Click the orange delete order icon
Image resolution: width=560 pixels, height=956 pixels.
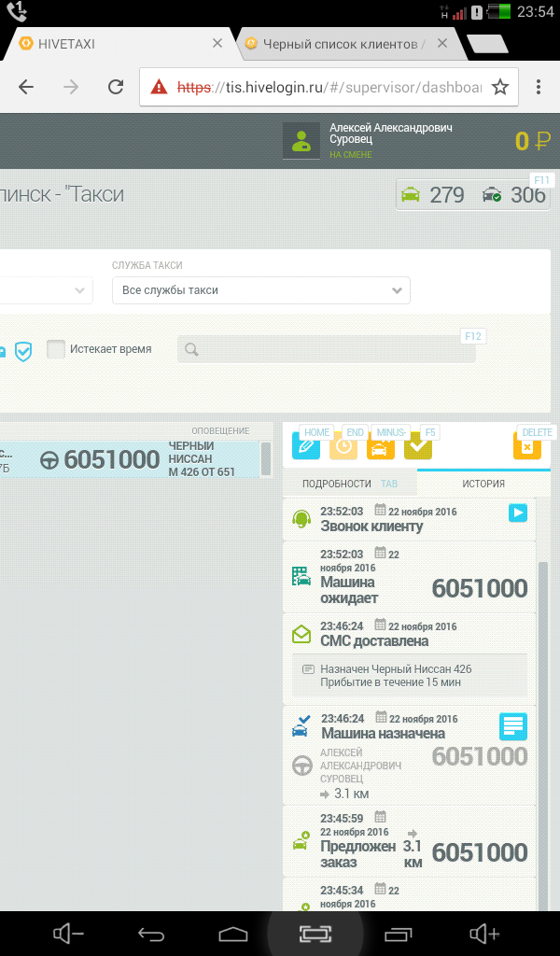click(526, 446)
